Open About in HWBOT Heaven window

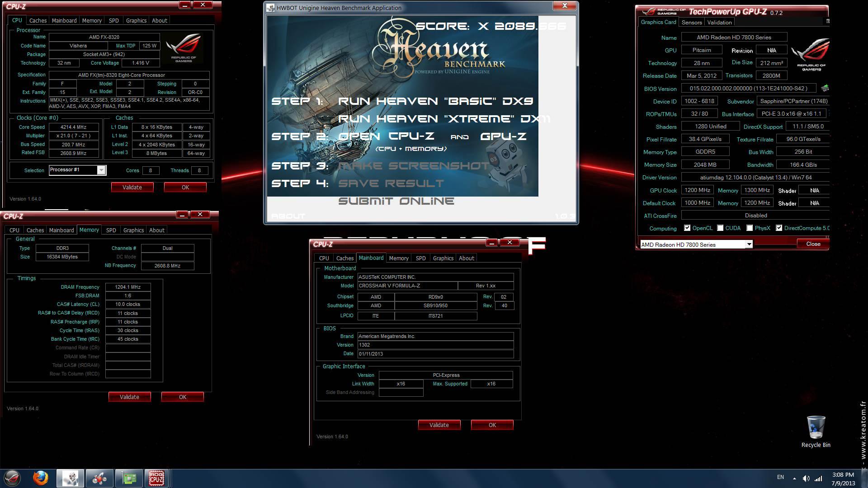click(288, 216)
